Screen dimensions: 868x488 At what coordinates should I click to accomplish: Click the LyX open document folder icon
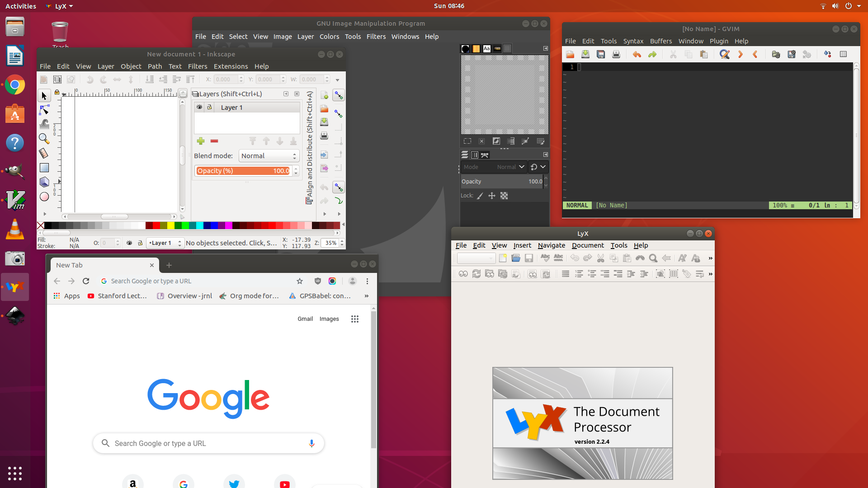tap(516, 258)
